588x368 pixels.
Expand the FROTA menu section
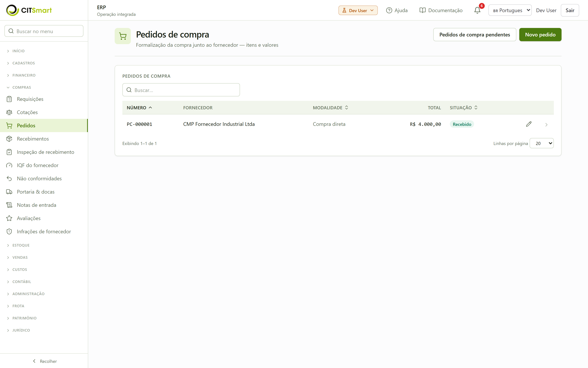point(16,306)
